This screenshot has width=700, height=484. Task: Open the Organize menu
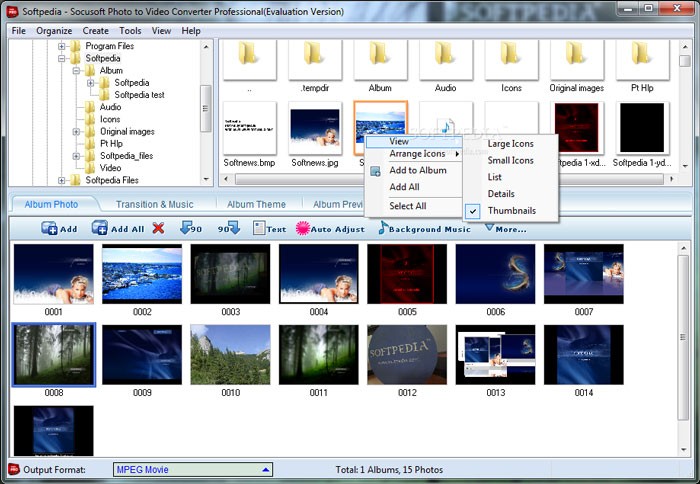coord(54,31)
